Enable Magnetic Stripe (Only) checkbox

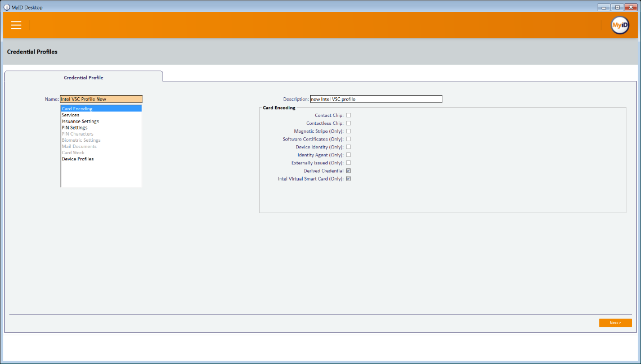(348, 131)
